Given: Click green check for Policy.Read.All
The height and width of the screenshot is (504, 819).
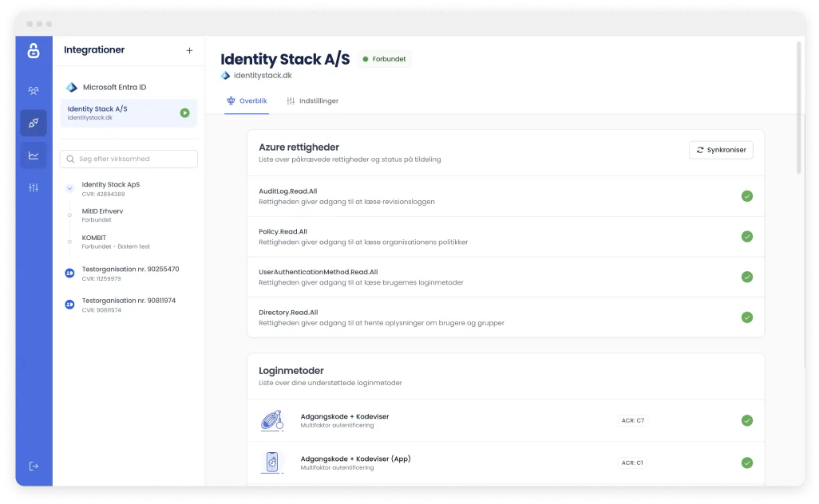Looking at the screenshot, I should pos(747,236).
